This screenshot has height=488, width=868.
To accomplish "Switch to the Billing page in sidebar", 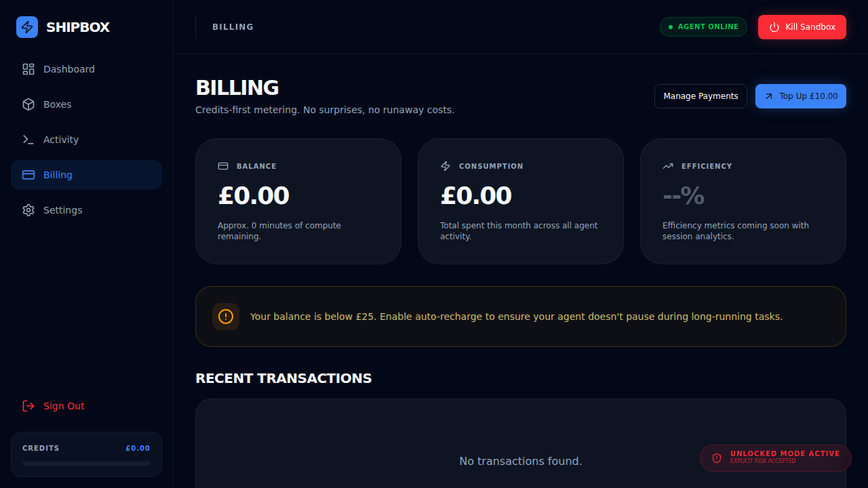I will click(x=58, y=174).
